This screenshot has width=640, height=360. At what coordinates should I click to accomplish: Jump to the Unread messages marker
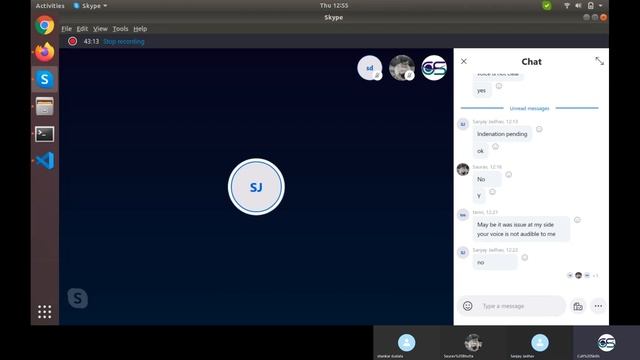point(529,108)
